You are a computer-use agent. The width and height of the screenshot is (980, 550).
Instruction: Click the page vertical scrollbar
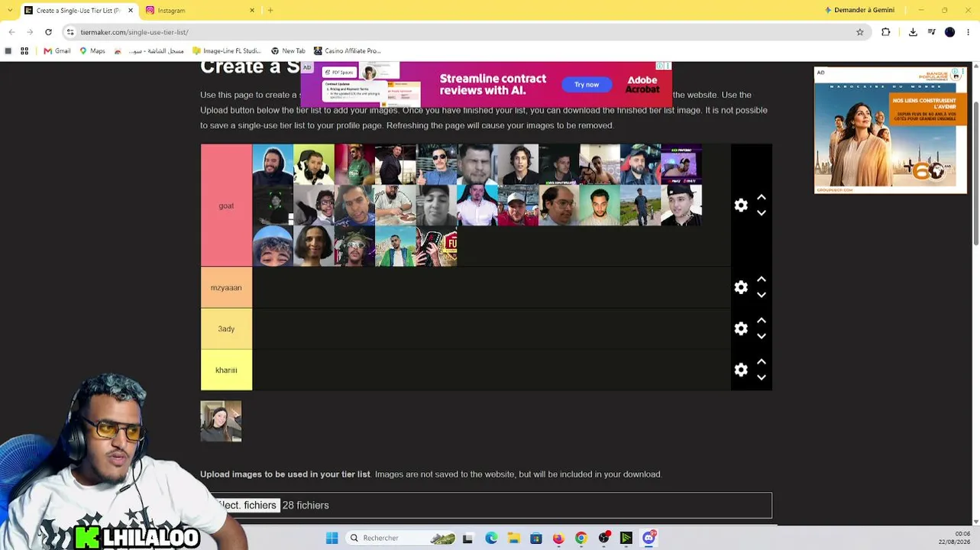point(975,172)
